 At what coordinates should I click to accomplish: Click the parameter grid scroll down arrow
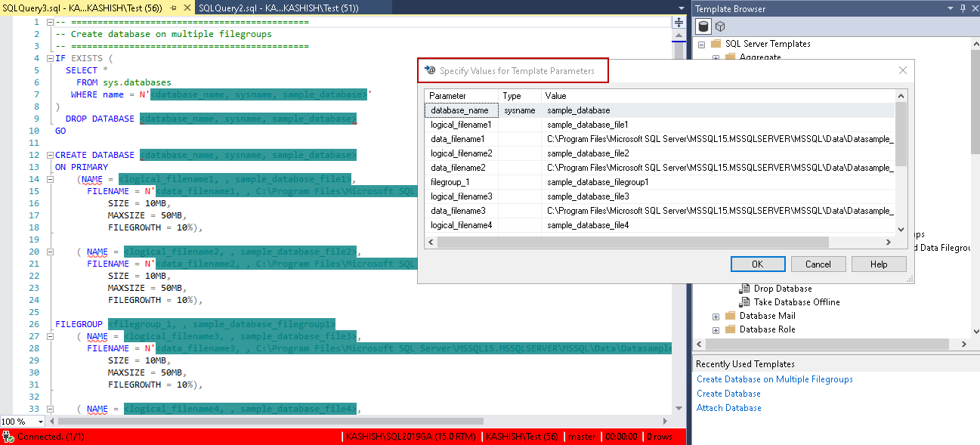(901, 230)
